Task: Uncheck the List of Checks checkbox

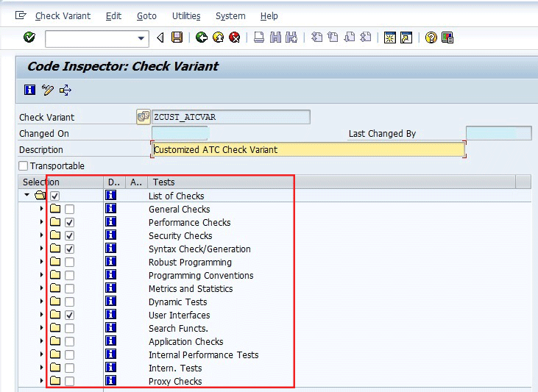Action: tap(55, 196)
